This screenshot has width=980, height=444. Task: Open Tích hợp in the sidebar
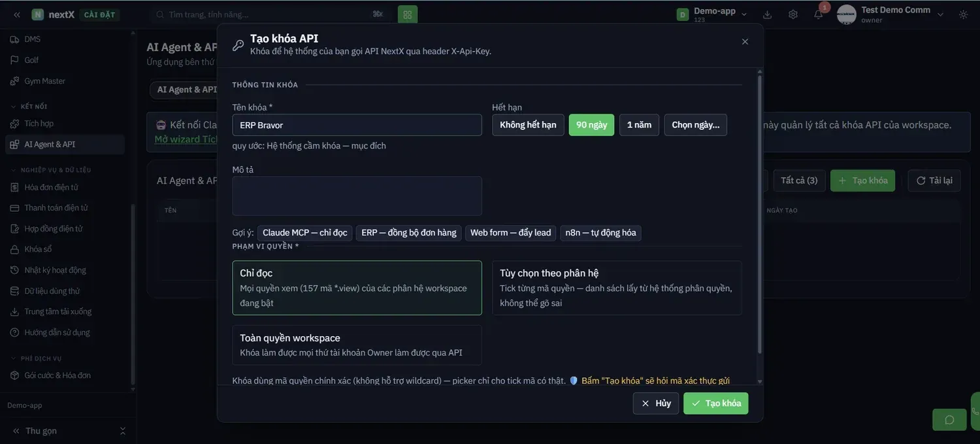click(x=65, y=124)
